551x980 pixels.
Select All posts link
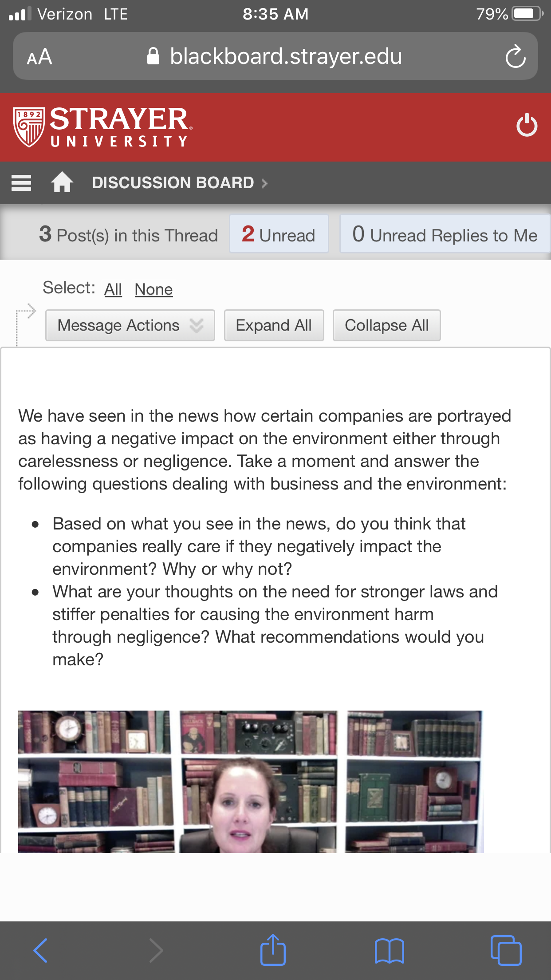pyautogui.click(x=113, y=289)
